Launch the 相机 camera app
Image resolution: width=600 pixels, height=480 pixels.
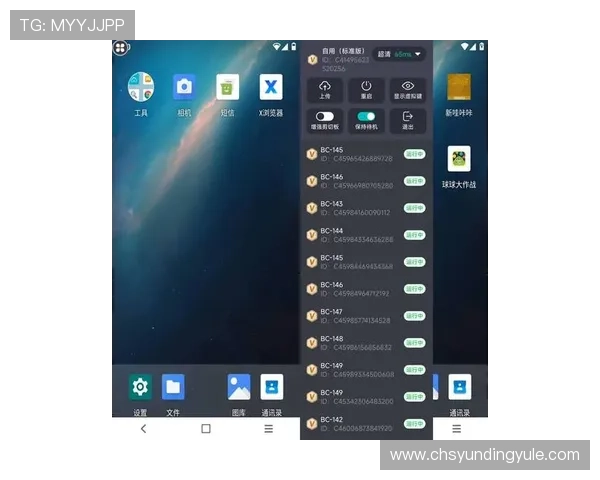point(184,88)
